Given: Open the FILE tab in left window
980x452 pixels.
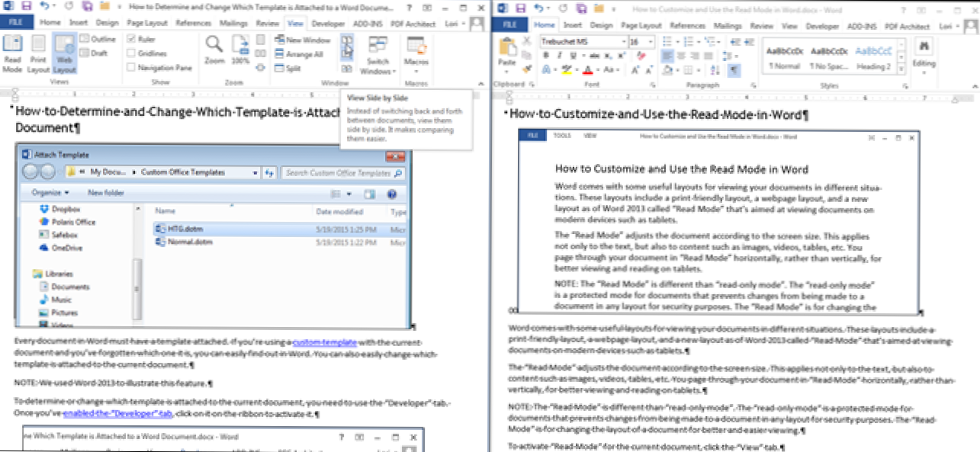Looking at the screenshot, I should pos(15,23).
